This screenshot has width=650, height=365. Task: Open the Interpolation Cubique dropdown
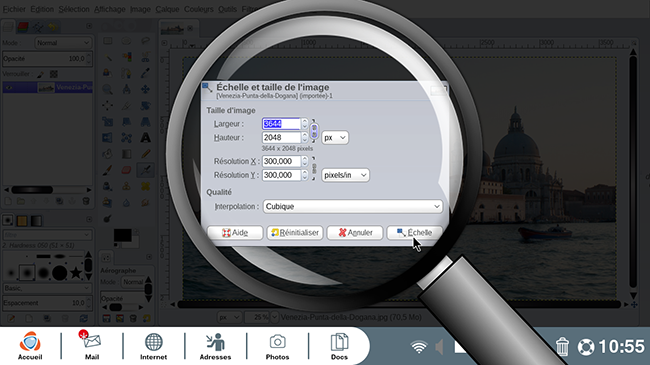353,206
